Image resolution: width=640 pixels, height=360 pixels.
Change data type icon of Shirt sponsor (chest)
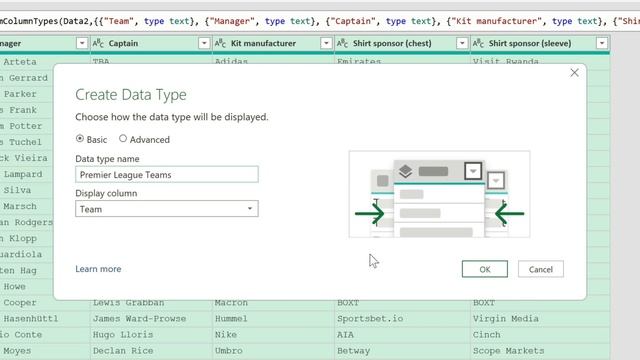point(342,43)
